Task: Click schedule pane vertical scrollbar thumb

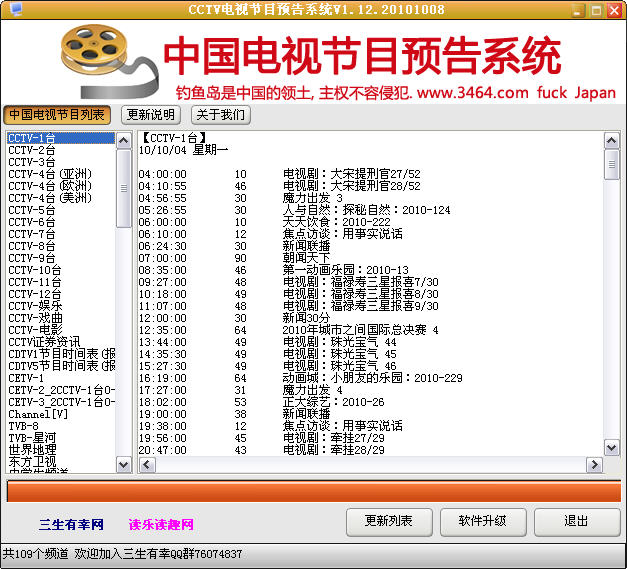Action: [x=611, y=164]
